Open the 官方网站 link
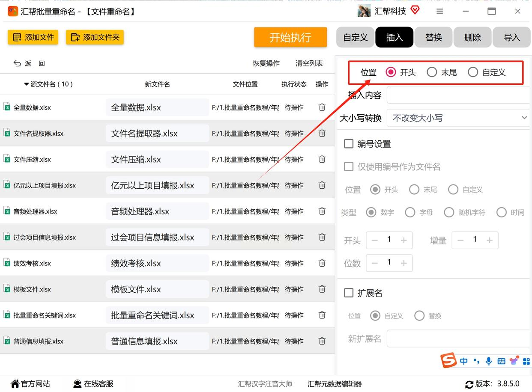The image size is (532, 392). (30, 384)
